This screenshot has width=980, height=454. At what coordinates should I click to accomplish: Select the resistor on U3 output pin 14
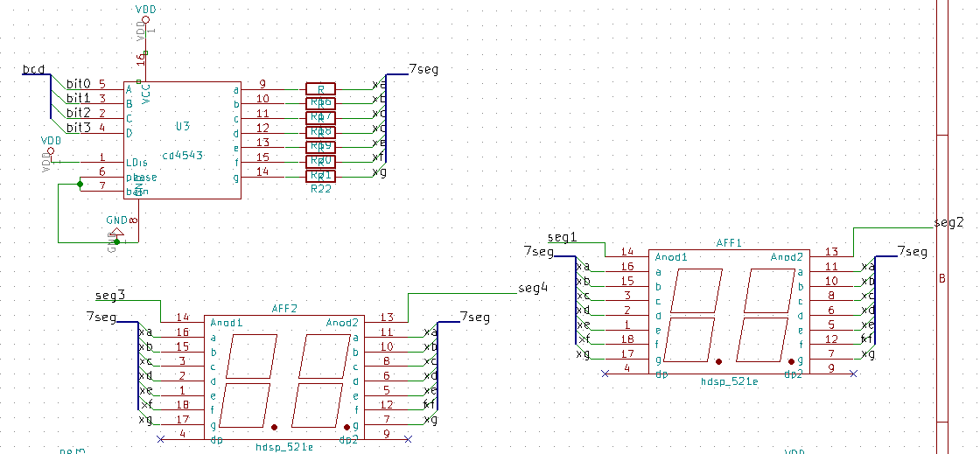320,177
